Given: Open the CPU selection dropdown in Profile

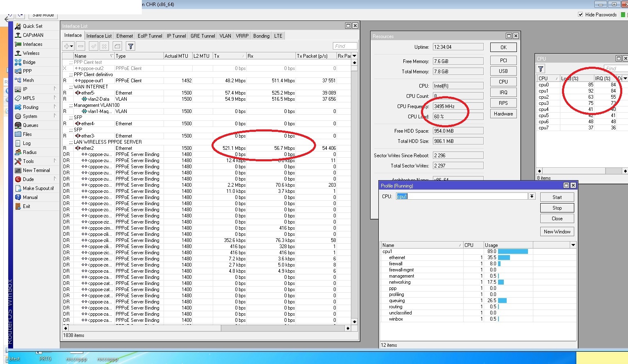Looking at the screenshot, I should click(532, 197).
